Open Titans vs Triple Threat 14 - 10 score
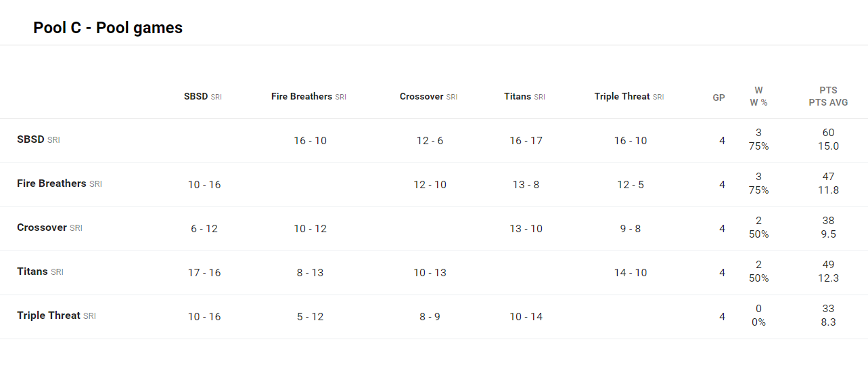The width and height of the screenshot is (868, 369). tap(631, 273)
